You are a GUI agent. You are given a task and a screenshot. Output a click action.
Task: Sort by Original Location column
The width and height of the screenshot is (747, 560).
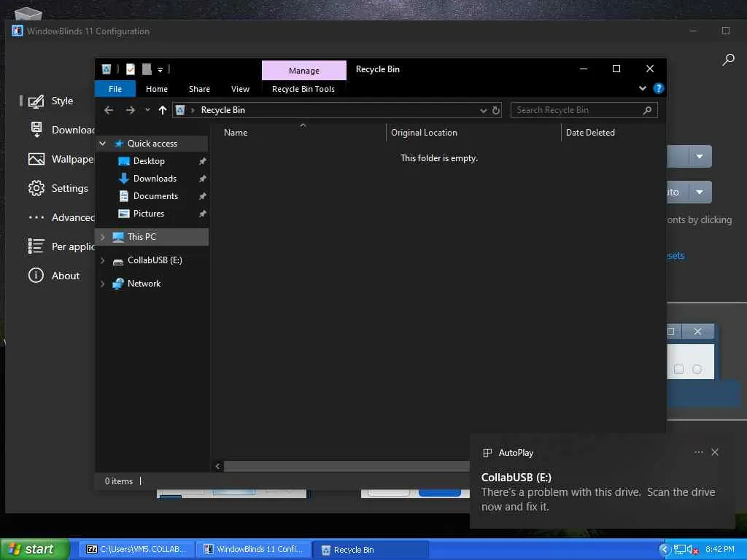coord(424,133)
